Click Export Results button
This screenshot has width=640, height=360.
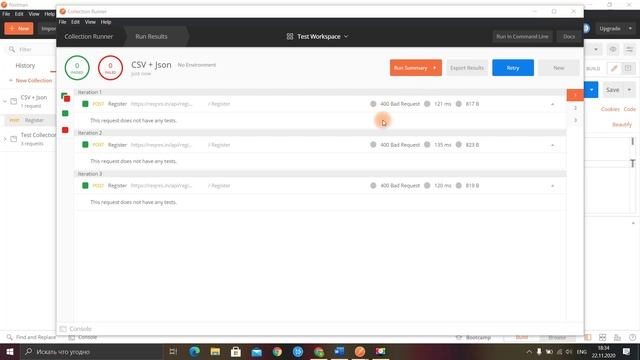click(x=467, y=68)
